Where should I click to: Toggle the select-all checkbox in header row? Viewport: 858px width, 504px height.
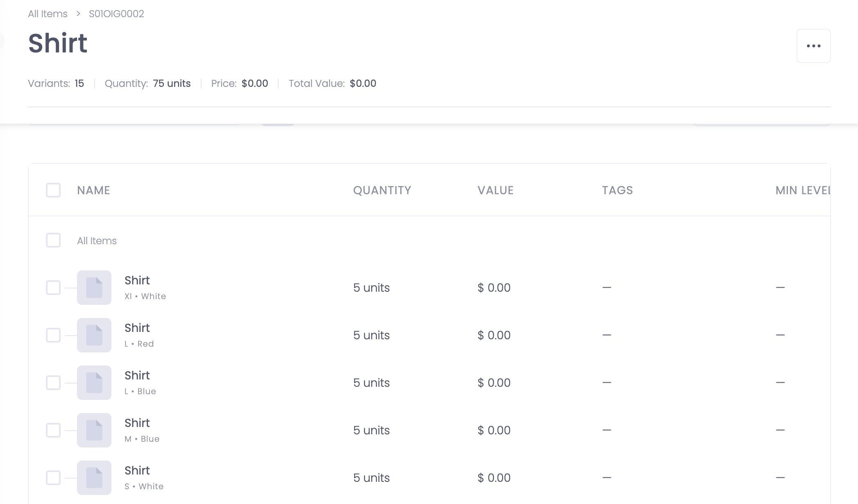(53, 190)
